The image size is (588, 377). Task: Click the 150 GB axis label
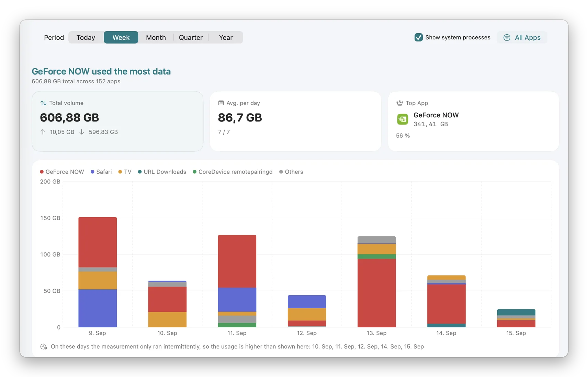[x=50, y=218]
